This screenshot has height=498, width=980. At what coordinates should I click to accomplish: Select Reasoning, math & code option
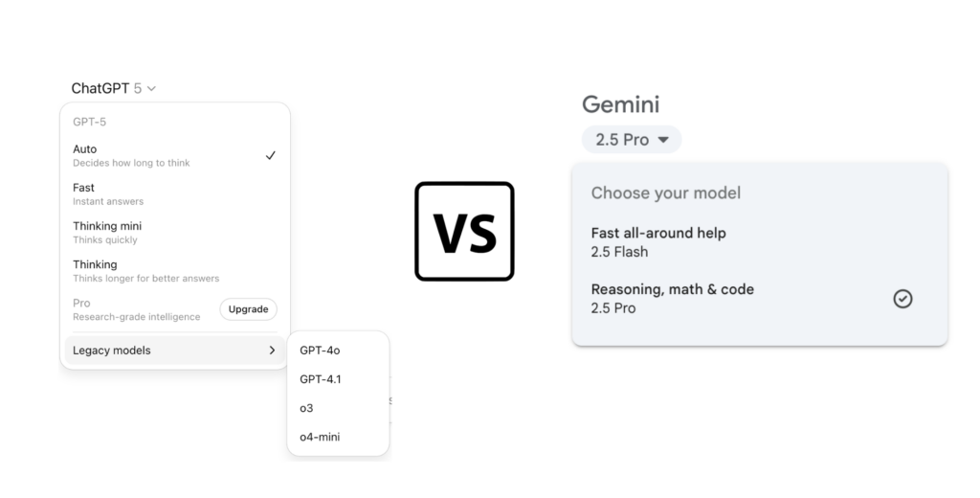pos(672,298)
